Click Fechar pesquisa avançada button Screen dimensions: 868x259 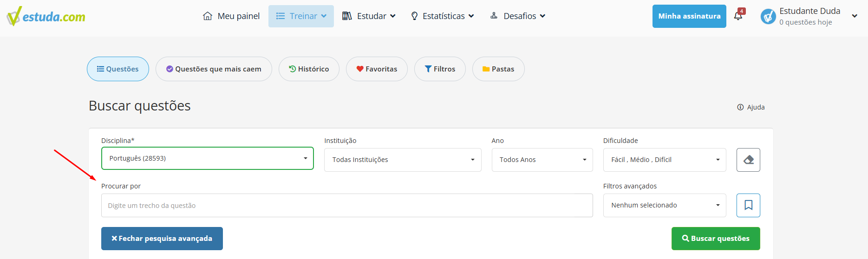coord(162,239)
